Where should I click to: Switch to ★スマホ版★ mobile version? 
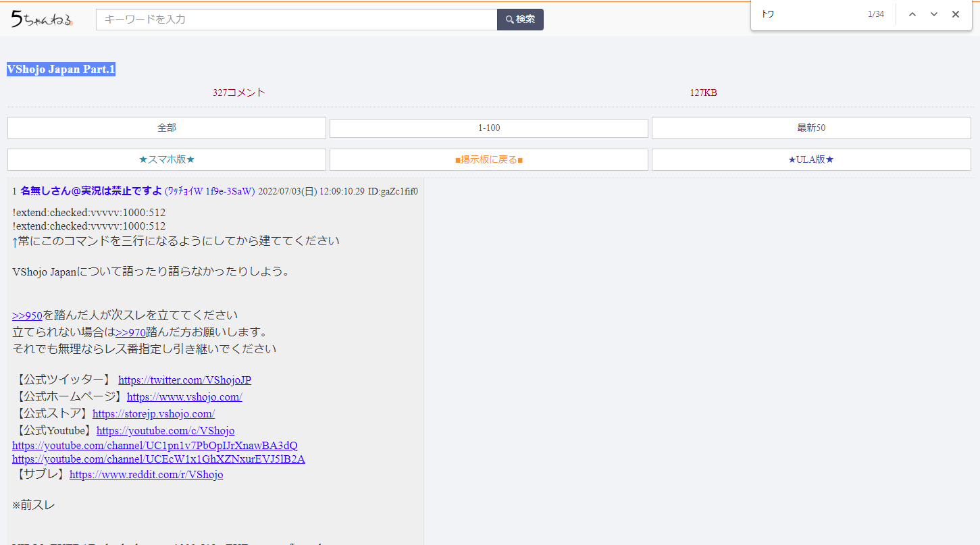(x=167, y=159)
